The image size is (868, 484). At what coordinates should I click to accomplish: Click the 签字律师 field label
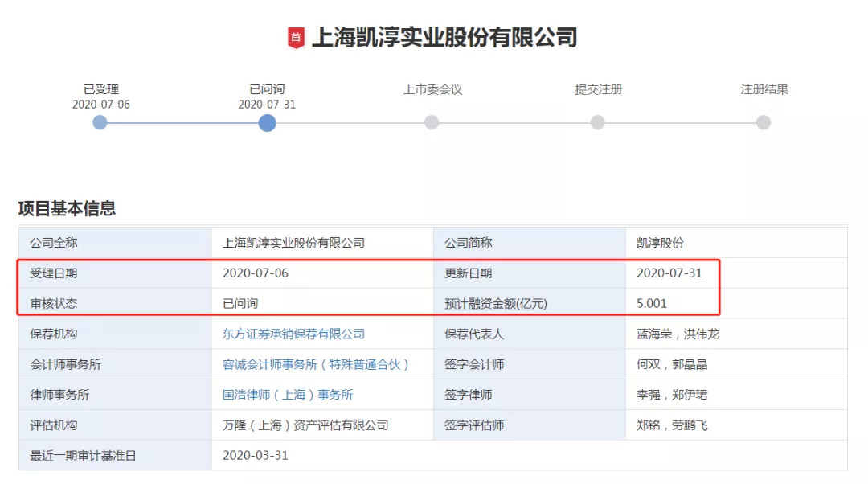coord(469,395)
